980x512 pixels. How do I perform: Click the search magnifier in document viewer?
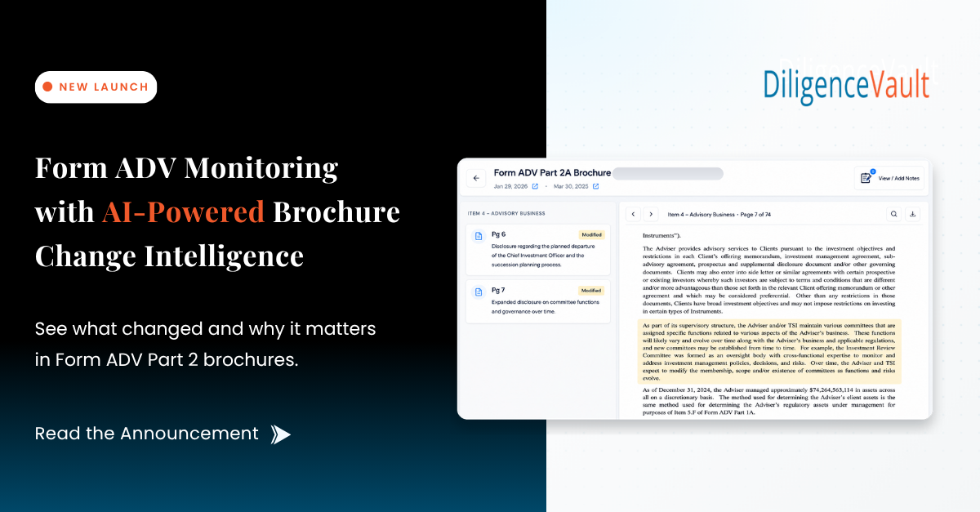click(894, 214)
